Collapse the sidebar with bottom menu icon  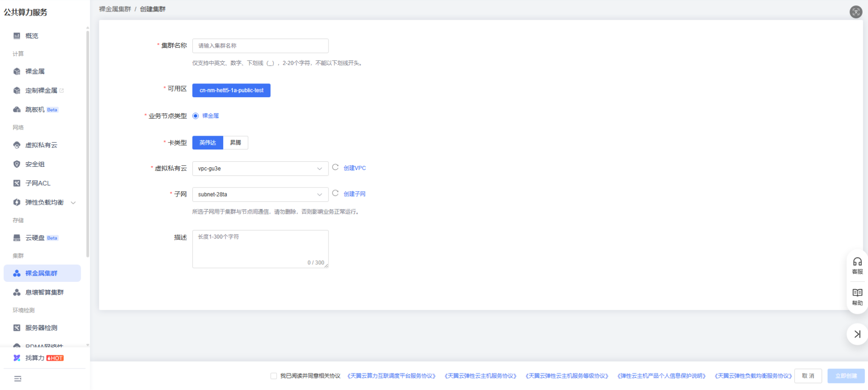tap(18, 379)
